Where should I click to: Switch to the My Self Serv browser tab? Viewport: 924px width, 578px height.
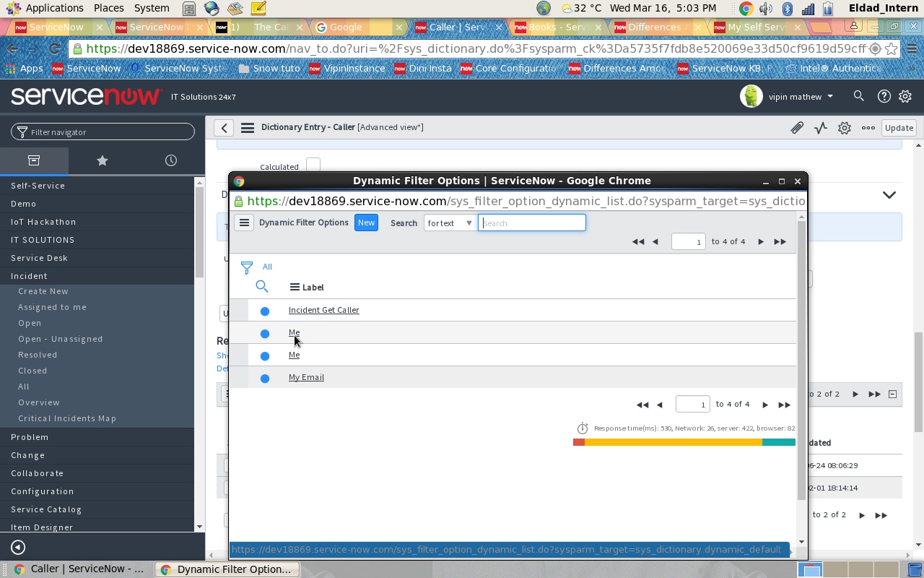pos(757,27)
